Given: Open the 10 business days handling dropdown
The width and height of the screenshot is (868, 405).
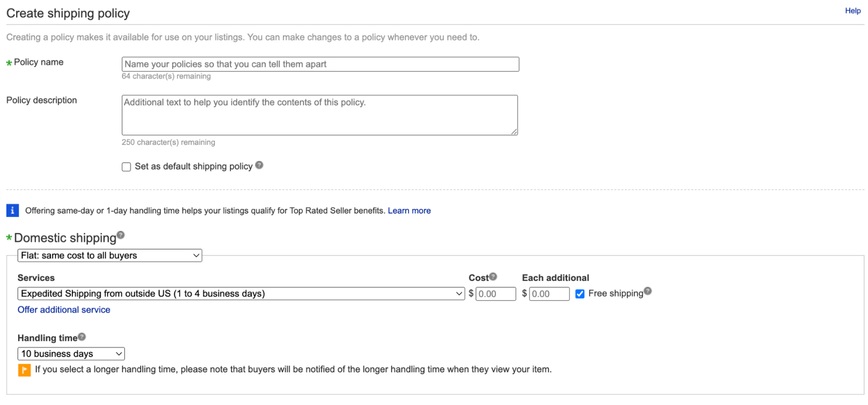Looking at the screenshot, I should pos(71,354).
